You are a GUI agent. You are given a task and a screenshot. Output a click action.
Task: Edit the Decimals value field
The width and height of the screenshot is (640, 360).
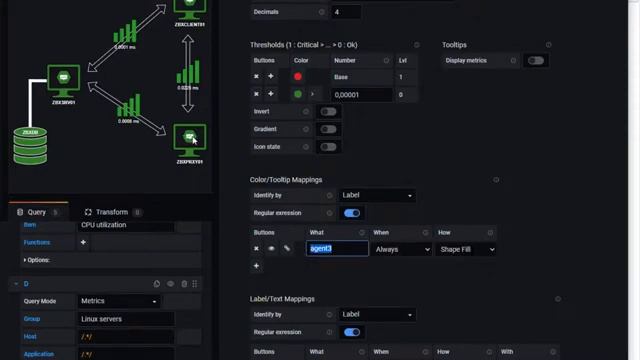coord(346,12)
